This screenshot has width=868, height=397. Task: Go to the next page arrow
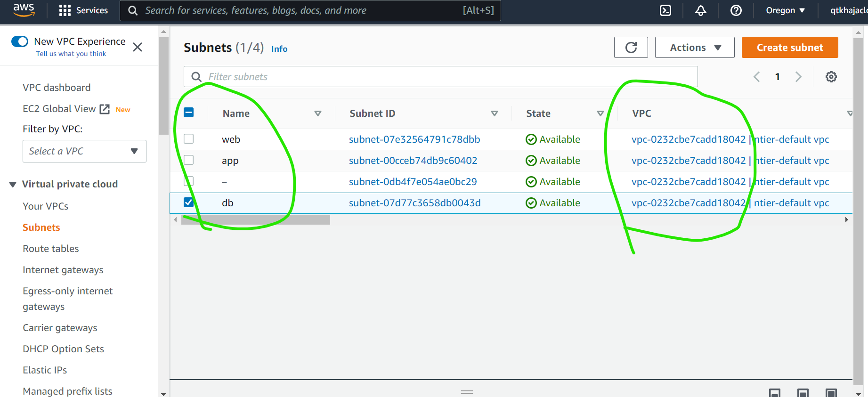[x=798, y=77]
